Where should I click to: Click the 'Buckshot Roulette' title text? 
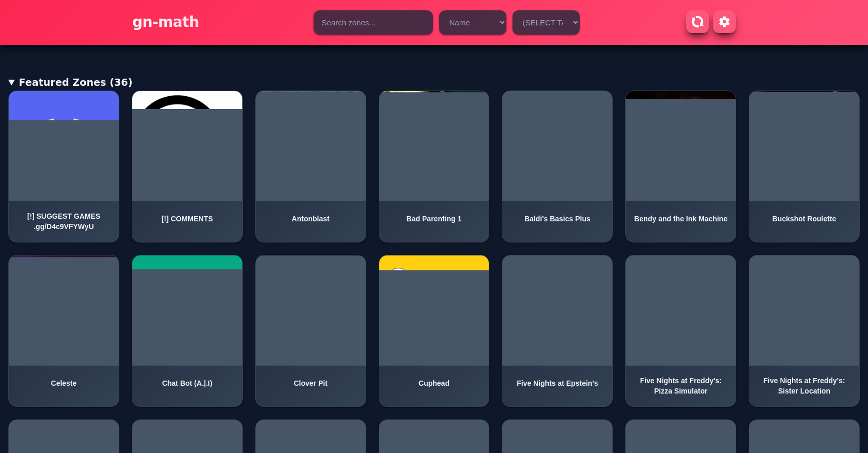pos(804,219)
